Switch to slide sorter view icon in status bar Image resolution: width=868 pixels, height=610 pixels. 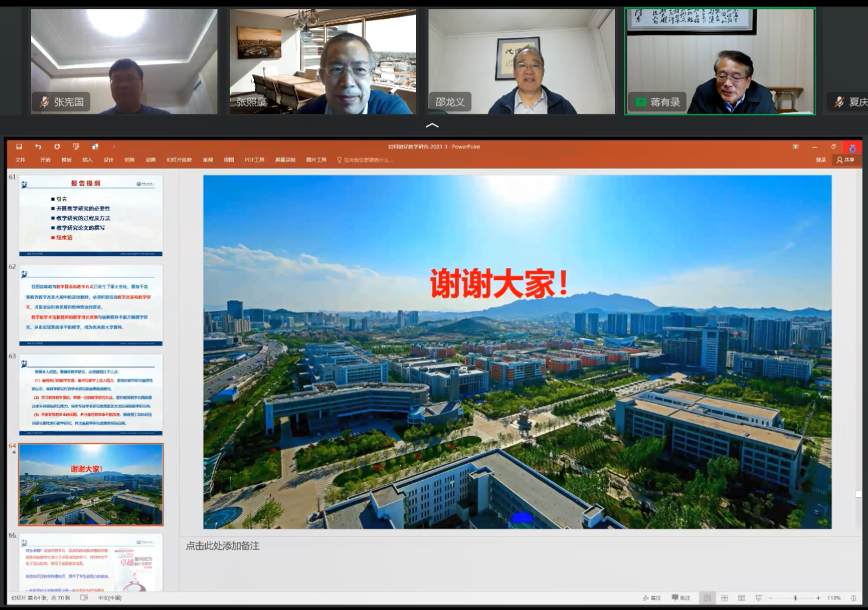tap(725, 598)
